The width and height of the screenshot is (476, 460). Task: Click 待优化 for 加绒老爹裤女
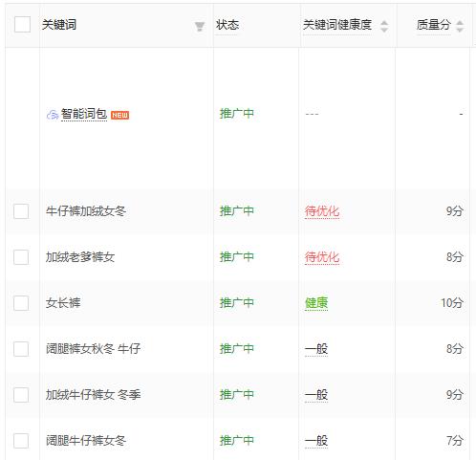(322, 257)
